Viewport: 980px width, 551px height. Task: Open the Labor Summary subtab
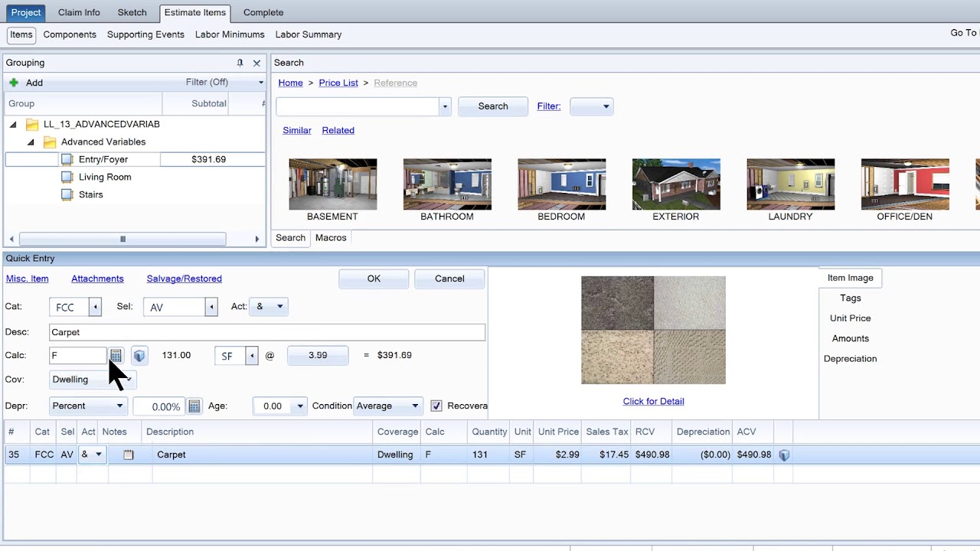pyautogui.click(x=309, y=34)
